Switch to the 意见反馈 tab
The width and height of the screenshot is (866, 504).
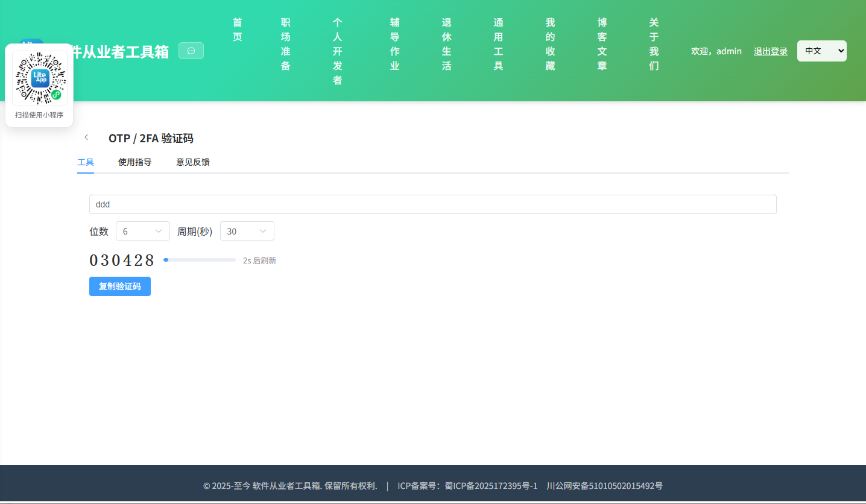click(193, 162)
